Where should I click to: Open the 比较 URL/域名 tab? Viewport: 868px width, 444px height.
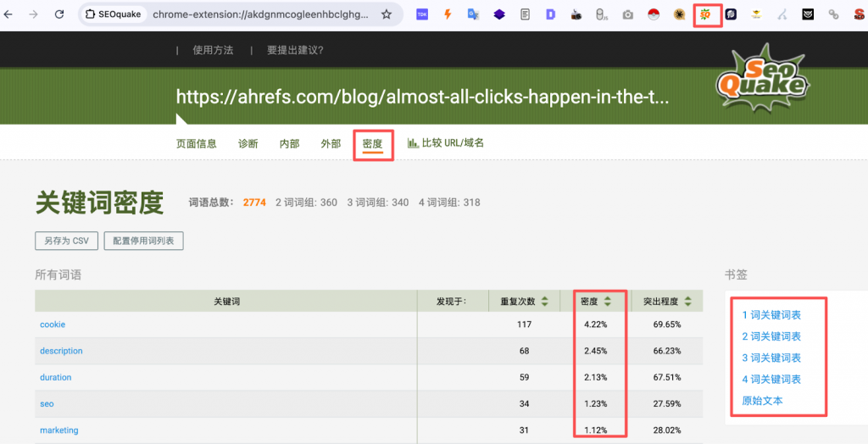[446, 143]
